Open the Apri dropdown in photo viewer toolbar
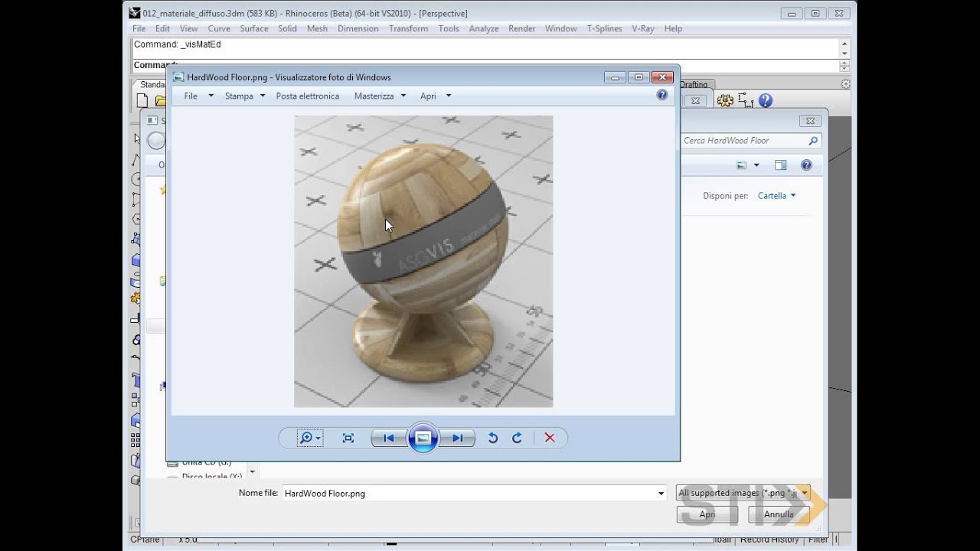The height and width of the screenshot is (551, 980). pyautogui.click(x=436, y=96)
